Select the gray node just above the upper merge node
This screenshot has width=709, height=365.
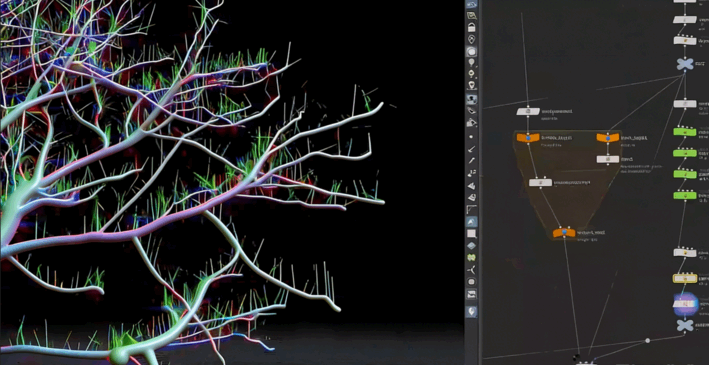click(685, 41)
